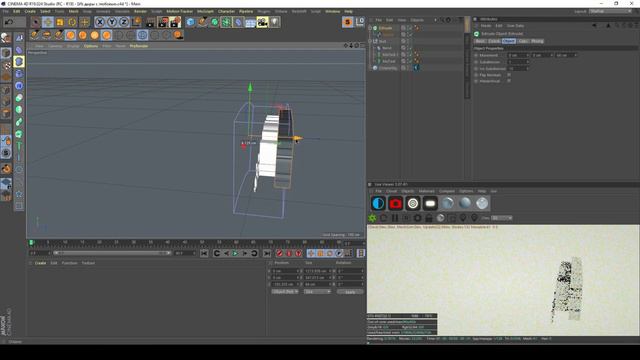Viewport: 640px width, 360px height.
Task: Click the Render View clapperboard icon
Action: [x=151, y=22]
